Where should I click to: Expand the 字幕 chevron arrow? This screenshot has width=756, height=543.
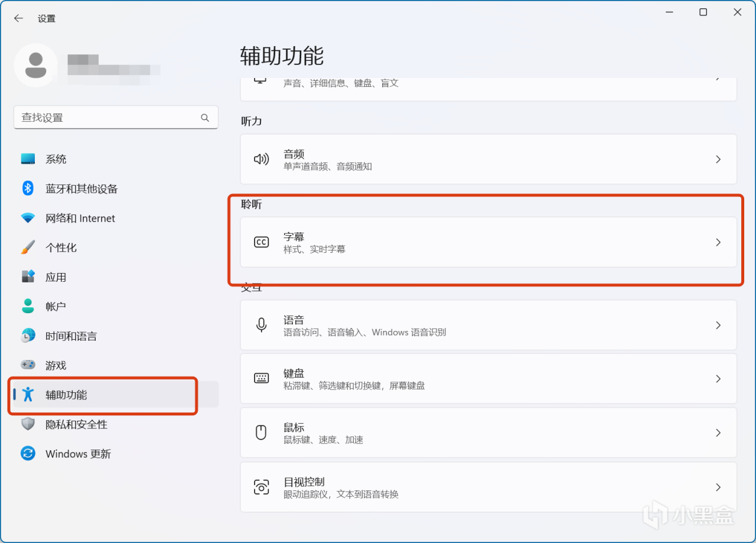pos(718,242)
